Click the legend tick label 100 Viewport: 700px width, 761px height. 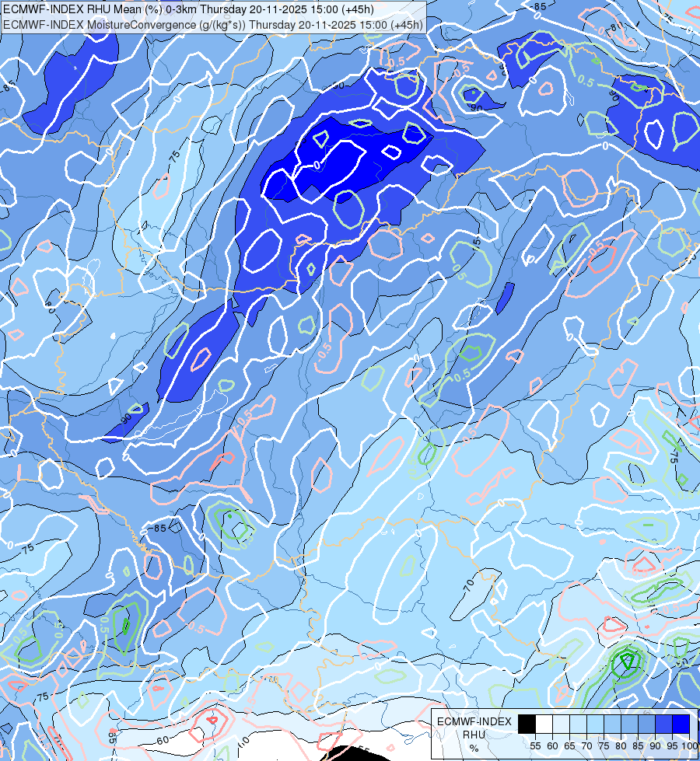tap(689, 746)
